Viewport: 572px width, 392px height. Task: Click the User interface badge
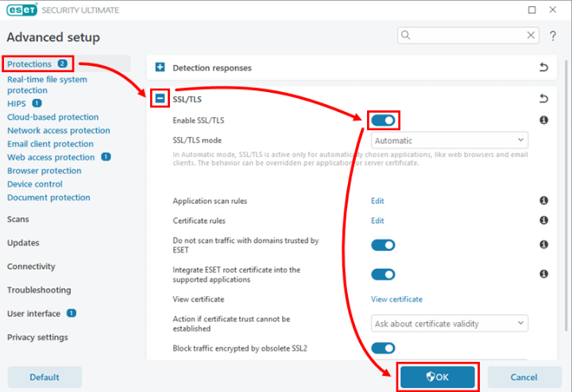(71, 313)
